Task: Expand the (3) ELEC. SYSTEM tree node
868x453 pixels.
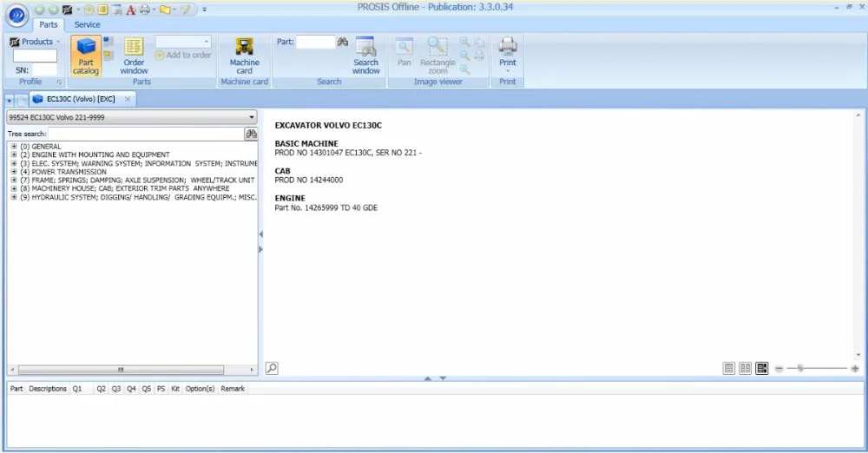Action: coord(14,163)
